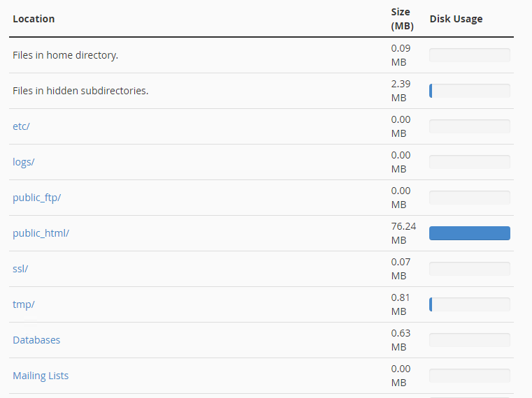The width and height of the screenshot is (532, 398).
Task: Click the Databases disk usage bar
Action: pyautogui.click(x=470, y=340)
